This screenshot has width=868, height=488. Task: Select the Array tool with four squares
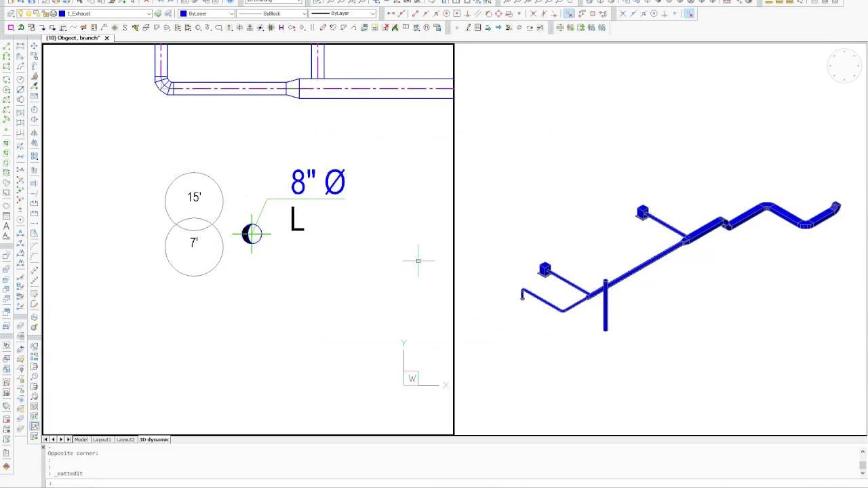pyautogui.click(x=34, y=155)
